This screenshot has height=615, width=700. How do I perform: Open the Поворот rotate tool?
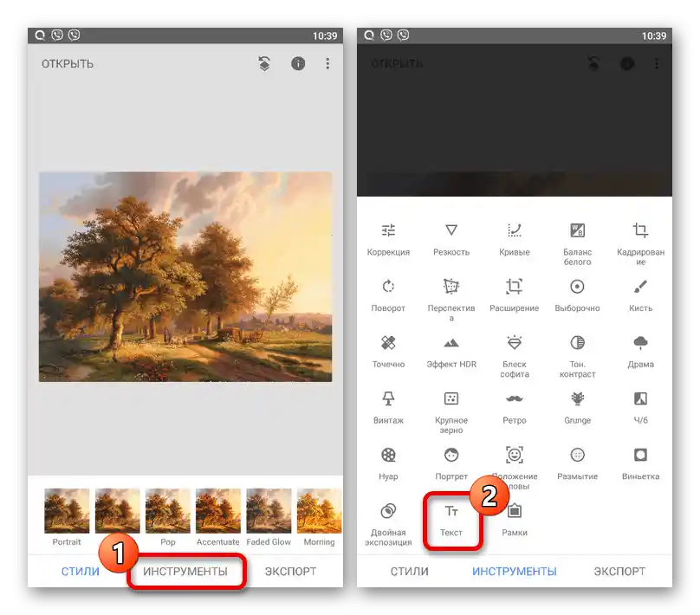coord(388,295)
